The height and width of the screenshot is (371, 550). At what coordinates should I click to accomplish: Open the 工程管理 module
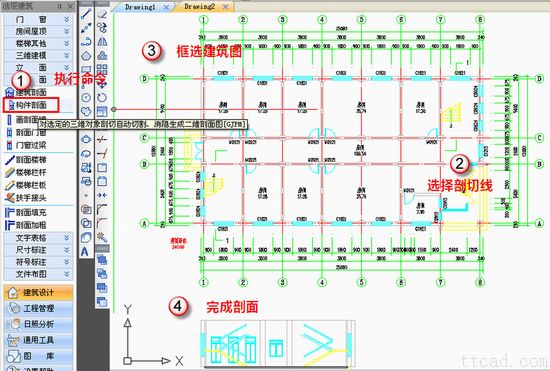tap(38, 308)
